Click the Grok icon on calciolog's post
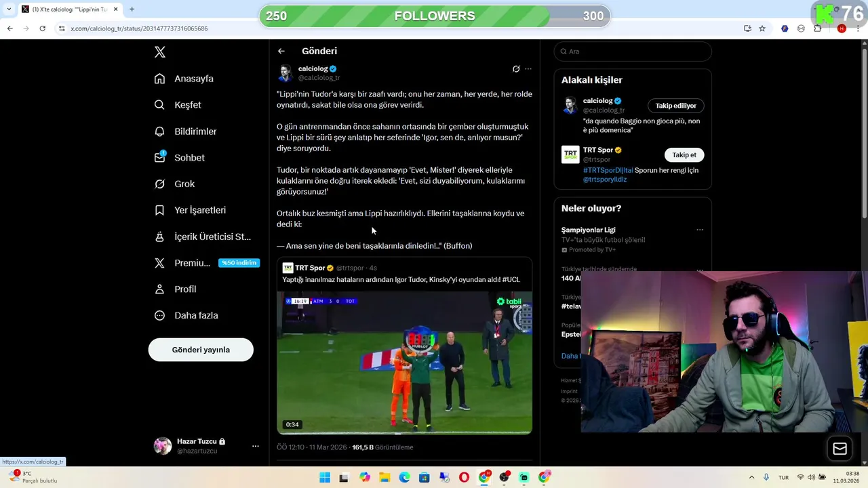The width and height of the screenshot is (868, 488). pyautogui.click(x=516, y=69)
